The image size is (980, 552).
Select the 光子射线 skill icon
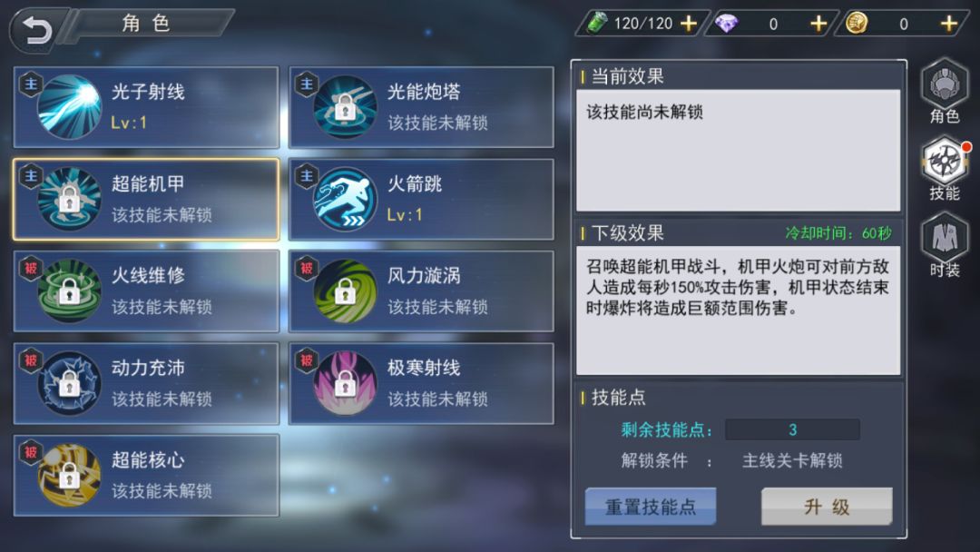click(69, 107)
